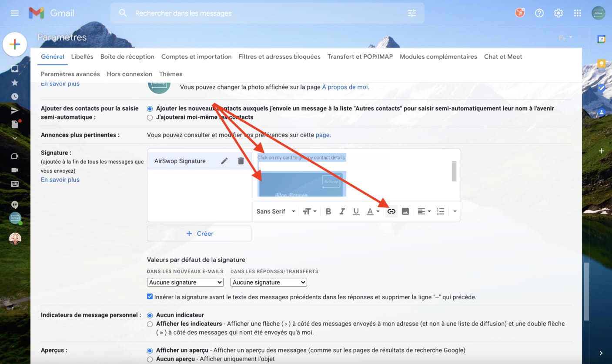The width and height of the screenshot is (612, 364).
Task: Choose the "Afficher les indicateurs" radio button
Action: tap(150, 324)
